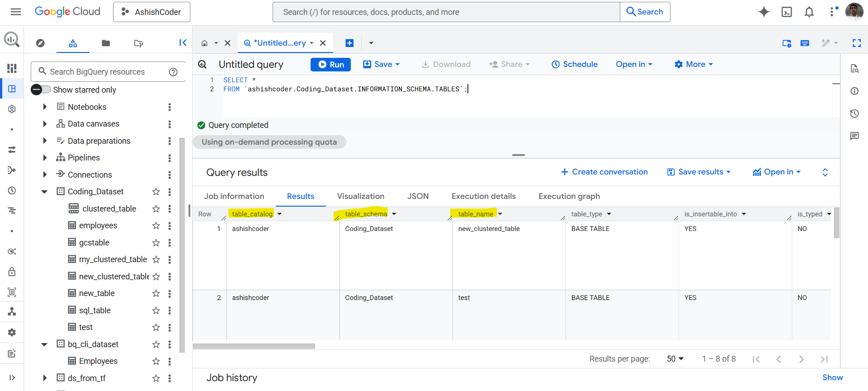
Task: Create a new SQL query tab
Action: (x=349, y=43)
